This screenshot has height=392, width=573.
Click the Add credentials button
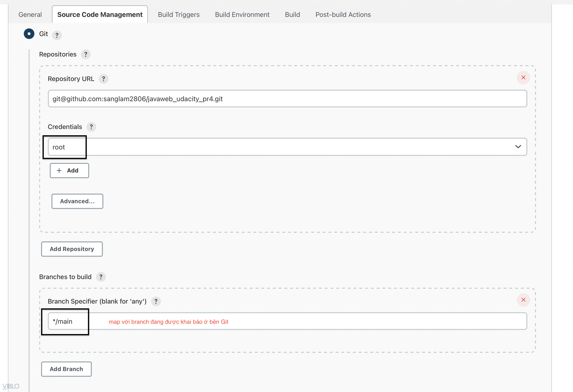[x=69, y=171]
